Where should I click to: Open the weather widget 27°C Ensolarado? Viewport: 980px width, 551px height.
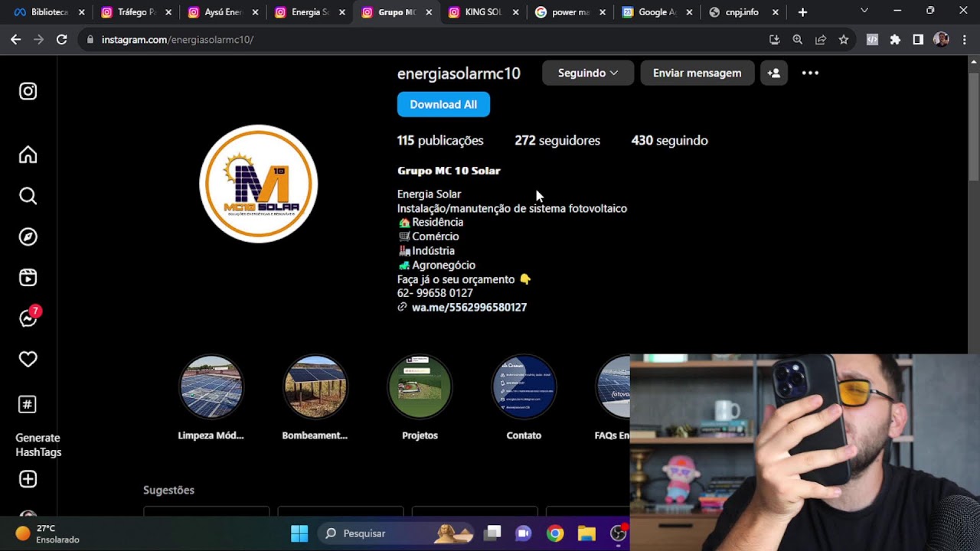(47, 533)
